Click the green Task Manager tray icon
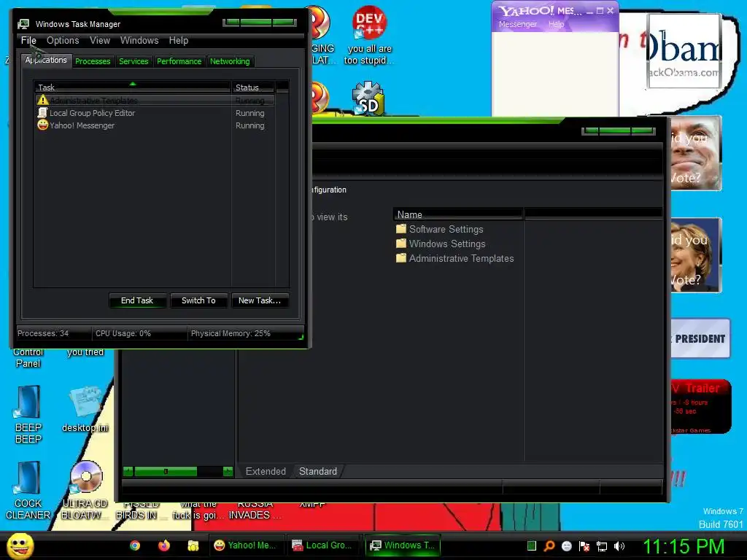This screenshot has height=560, width=747. click(x=532, y=545)
